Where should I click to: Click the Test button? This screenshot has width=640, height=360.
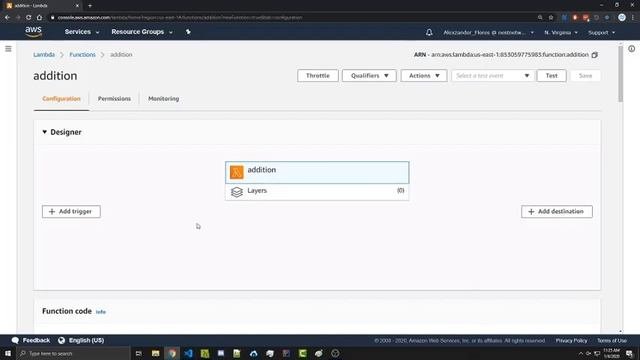tap(551, 76)
